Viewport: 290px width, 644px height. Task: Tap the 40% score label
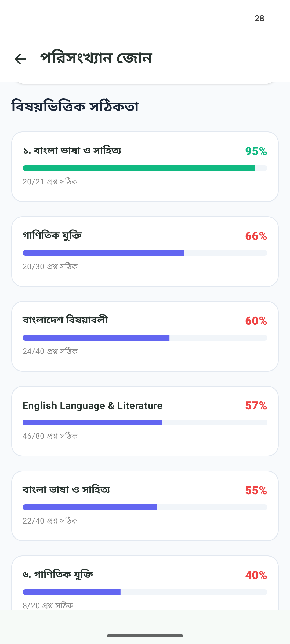(256, 575)
